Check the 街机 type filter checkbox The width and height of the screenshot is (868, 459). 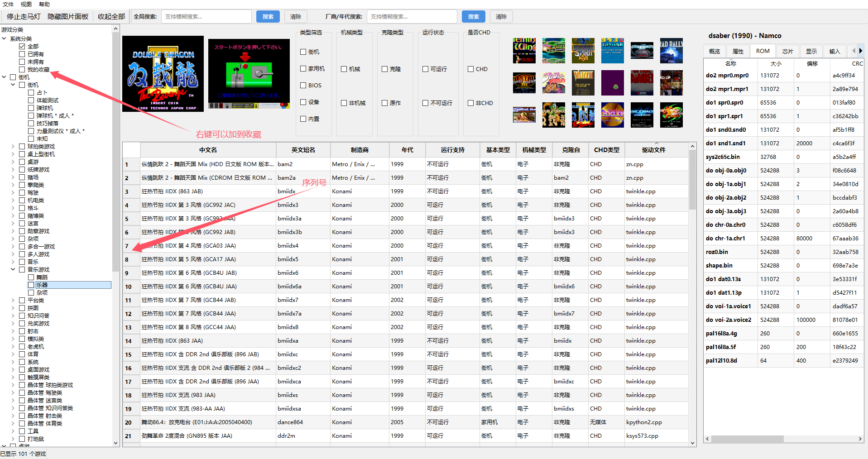[303, 52]
